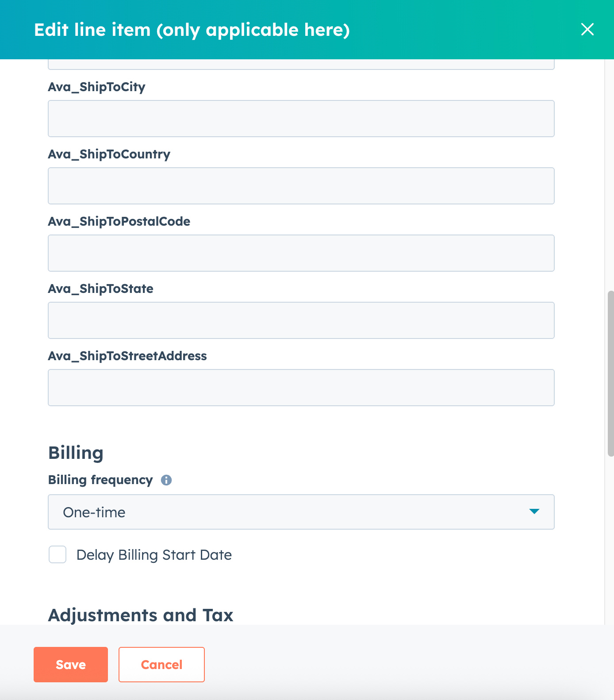This screenshot has height=700, width=614.
Task: Click the Delay Billing Start Date label
Action: tap(154, 555)
